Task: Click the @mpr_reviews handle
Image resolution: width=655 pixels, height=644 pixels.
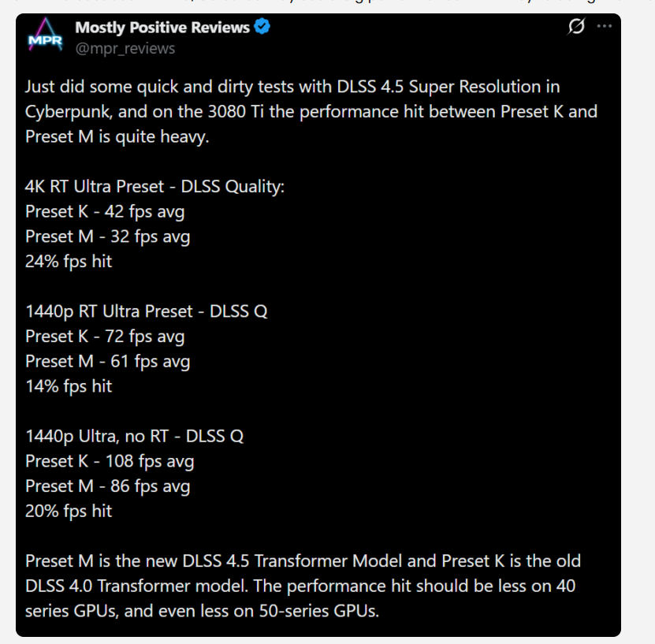Action: pyautogui.click(x=125, y=48)
